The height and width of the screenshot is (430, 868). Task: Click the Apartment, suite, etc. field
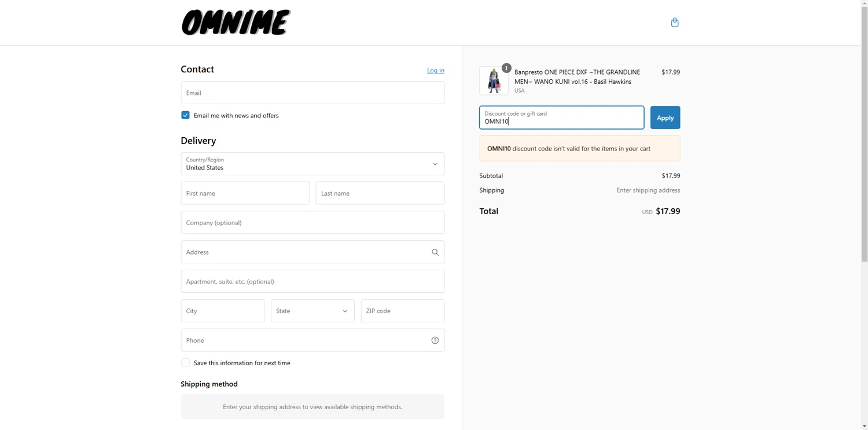pos(312,281)
